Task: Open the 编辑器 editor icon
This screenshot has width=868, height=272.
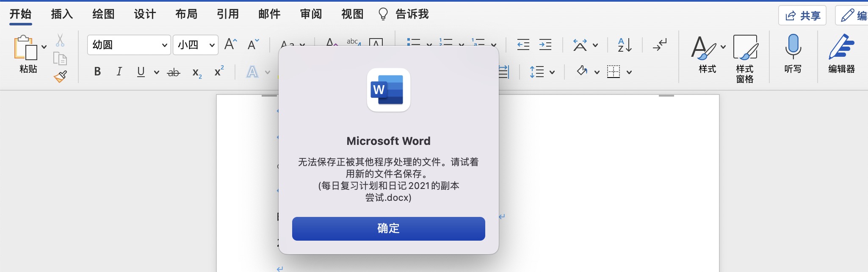Action: click(x=841, y=47)
